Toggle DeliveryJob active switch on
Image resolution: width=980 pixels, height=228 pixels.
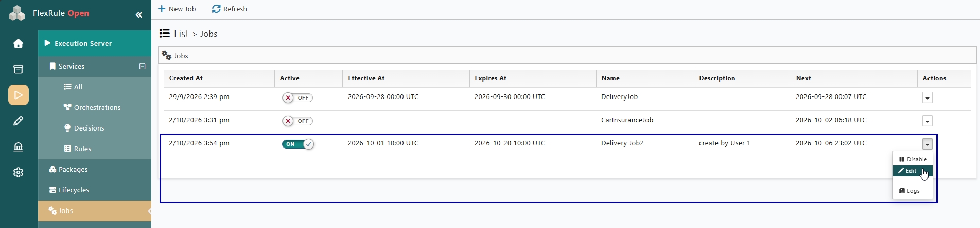pyautogui.click(x=297, y=97)
